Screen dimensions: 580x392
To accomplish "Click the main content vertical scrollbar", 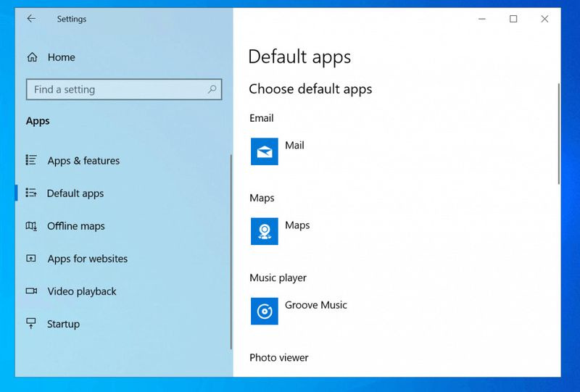I will pyautogui.click(x=558, y=134).
